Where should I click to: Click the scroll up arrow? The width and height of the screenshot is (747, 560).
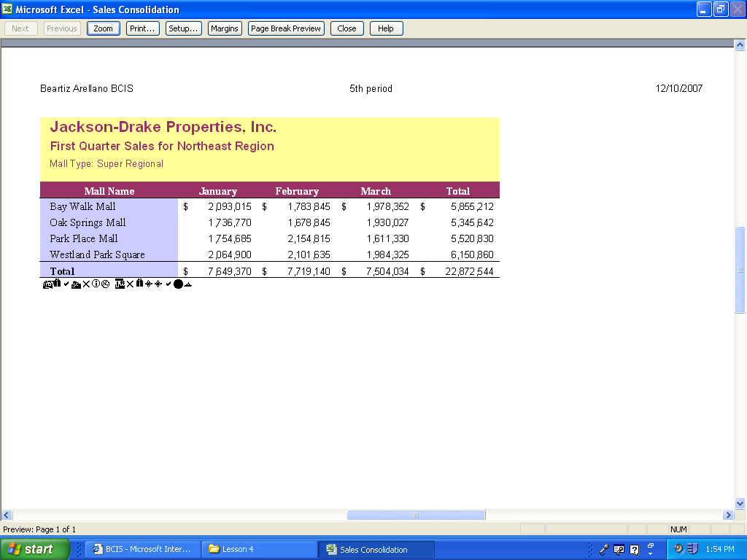pos(740,44)
